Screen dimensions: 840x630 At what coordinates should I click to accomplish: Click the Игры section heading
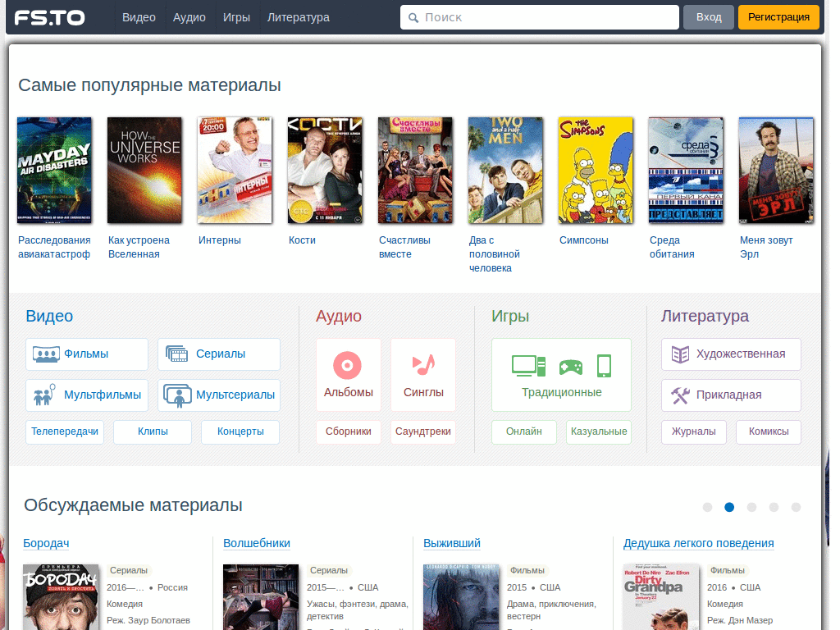click(x=510, y=316)
